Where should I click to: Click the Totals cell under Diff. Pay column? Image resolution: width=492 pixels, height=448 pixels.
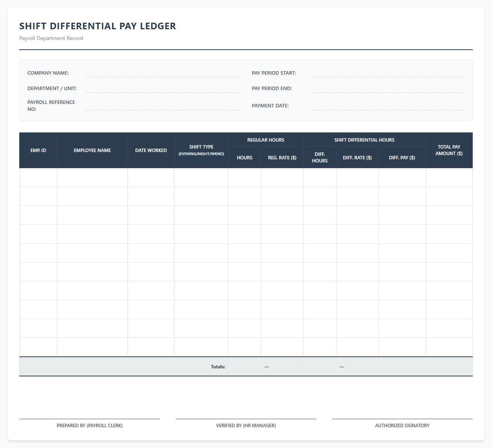point(402,367)
